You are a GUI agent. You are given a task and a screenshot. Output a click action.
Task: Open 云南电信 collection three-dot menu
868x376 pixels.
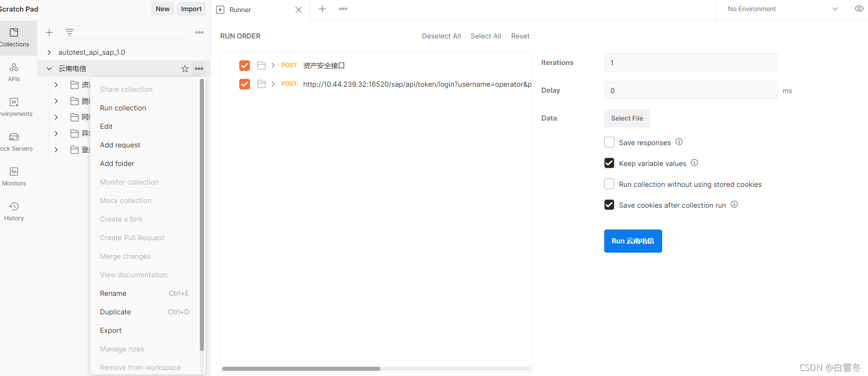[199, 69]
